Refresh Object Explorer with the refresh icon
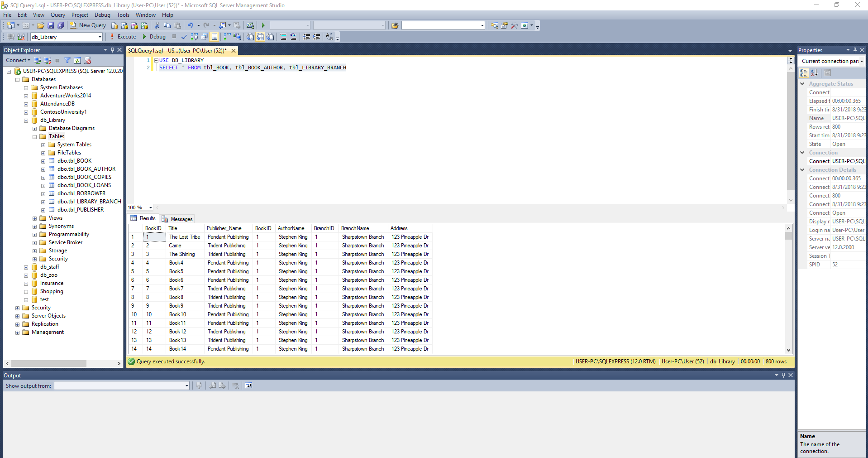The height and width of the screenshot is (458, 868). click(x=77, y=60)
